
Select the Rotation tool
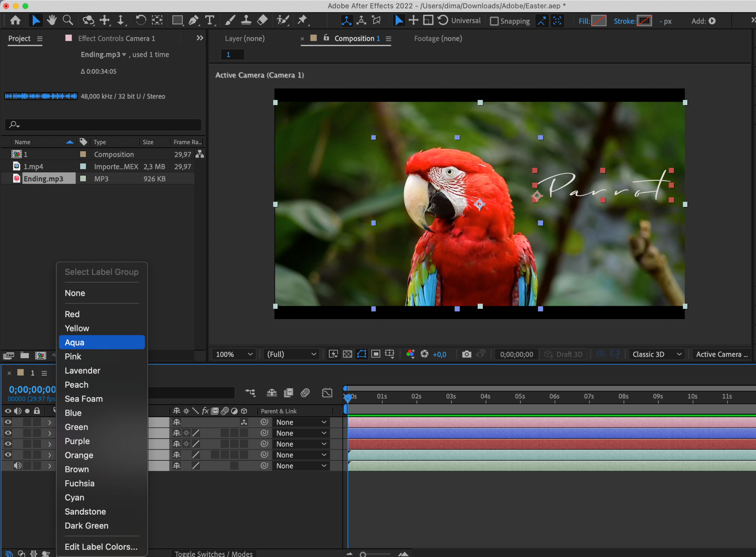tap(140, 20)
